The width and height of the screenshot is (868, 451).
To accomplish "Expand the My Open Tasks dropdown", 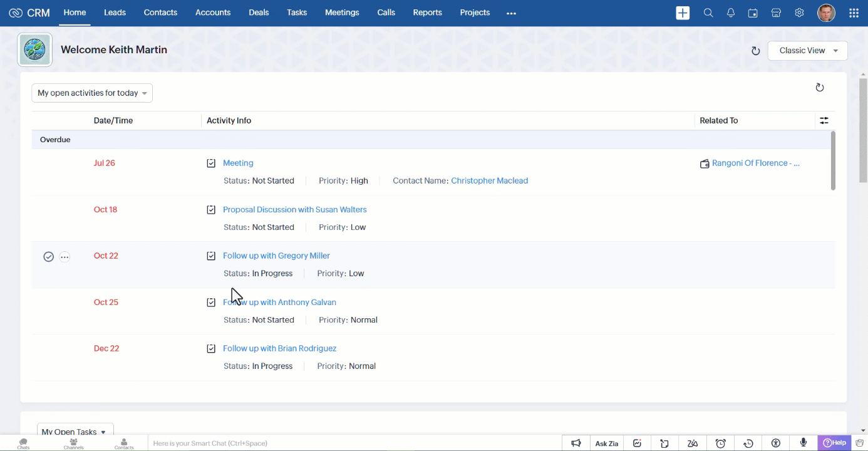I will [x=75, y=432].
